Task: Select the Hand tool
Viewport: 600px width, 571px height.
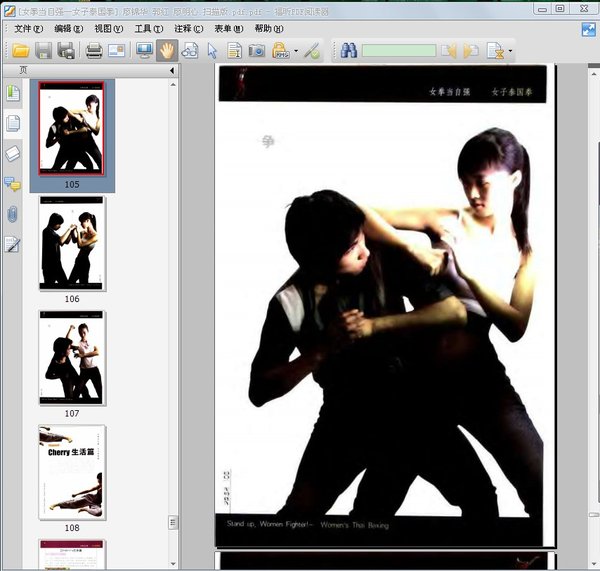Action: coord(166,50)
